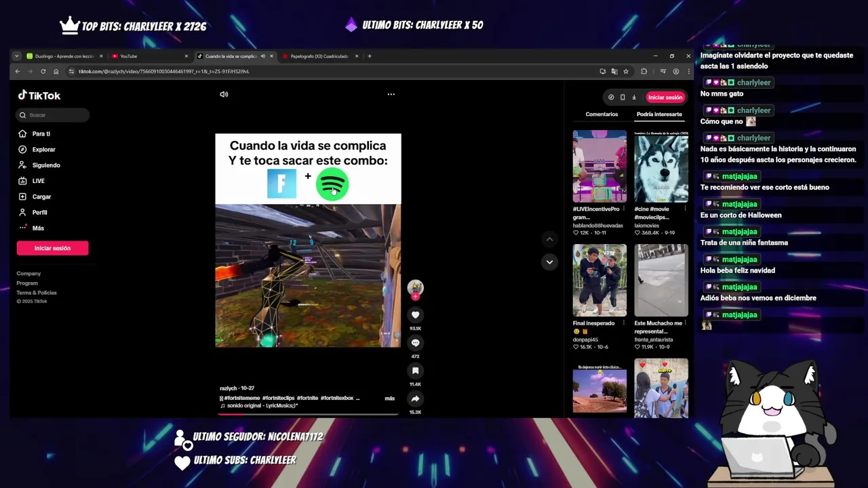The width and height of the screenshot is (868, 488).
Task: Seek on the video progress bar
Action: pyautogui.click(x=309, y=413)
